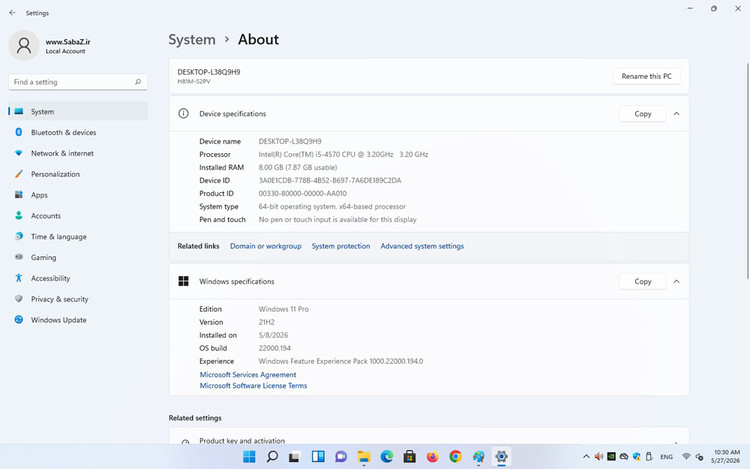Copy the Windows specifications
Screen dimensions: 750x469
click(642, 282)
